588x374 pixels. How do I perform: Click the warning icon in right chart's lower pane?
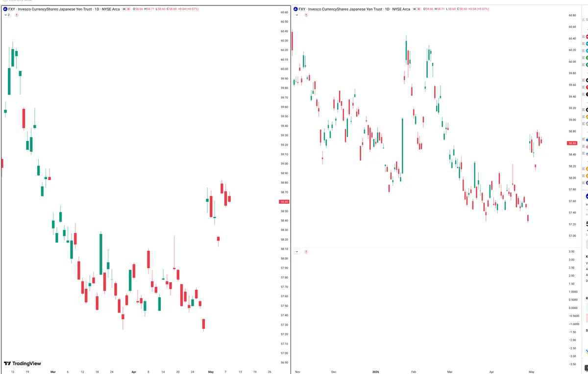[x=306, y=252]
